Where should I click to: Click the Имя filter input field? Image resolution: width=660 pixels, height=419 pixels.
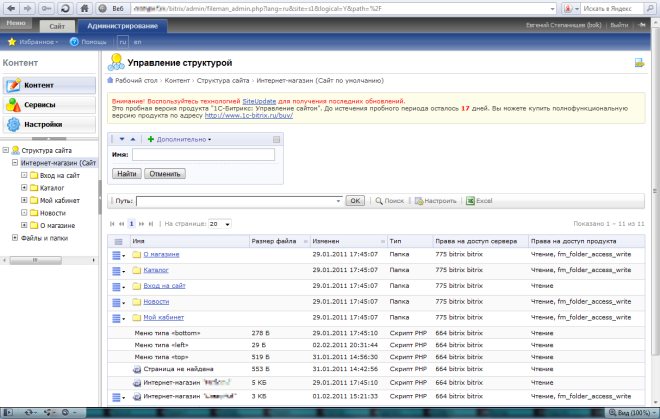point(203,155)
